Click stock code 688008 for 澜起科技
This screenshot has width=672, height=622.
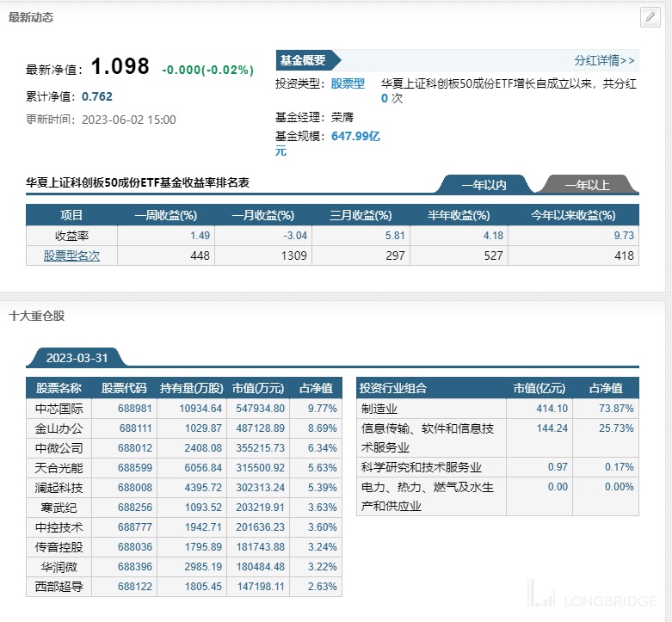135,487
